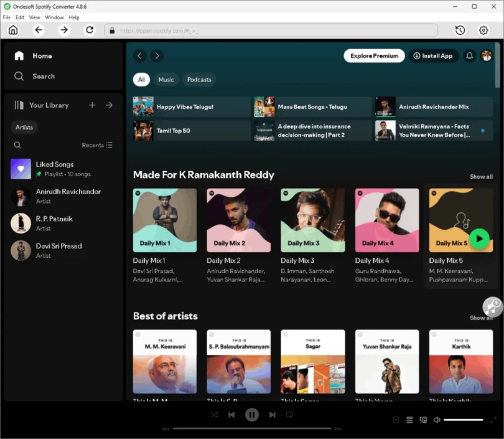The height and width of the screenshot is (439, 504).
Task: Click Spotify page back chevron
Action: [x=140, y=56]
